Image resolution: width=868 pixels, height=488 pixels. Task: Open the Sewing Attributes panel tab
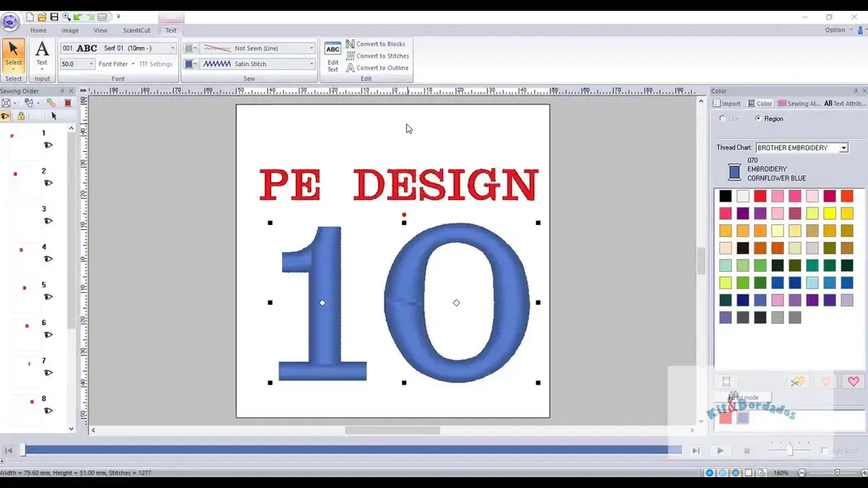[799, 103]
